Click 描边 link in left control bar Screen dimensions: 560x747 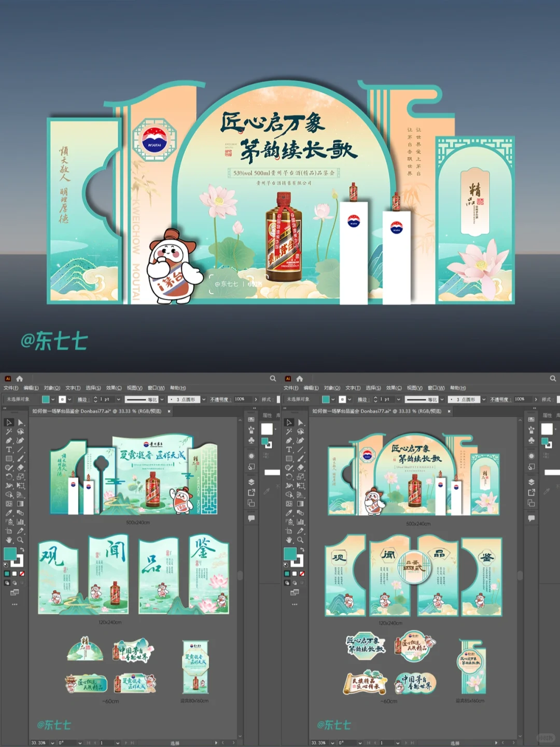(82, 399)
